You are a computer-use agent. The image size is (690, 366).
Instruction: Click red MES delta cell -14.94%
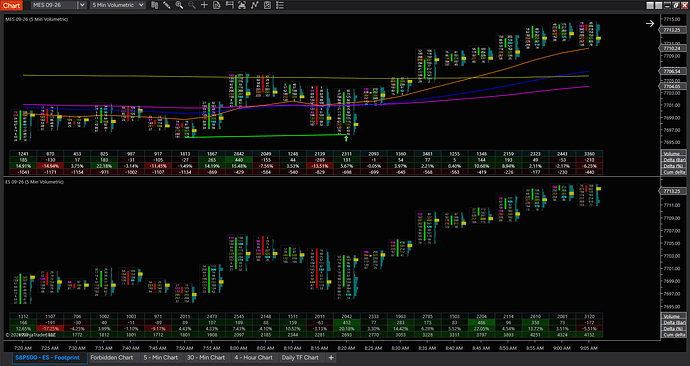(x=50, y=166)
